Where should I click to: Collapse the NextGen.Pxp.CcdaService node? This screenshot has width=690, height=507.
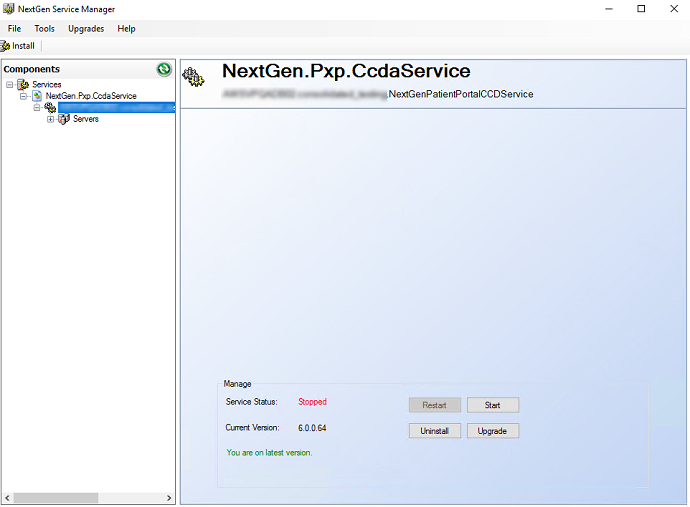click(x=23, y=96)
